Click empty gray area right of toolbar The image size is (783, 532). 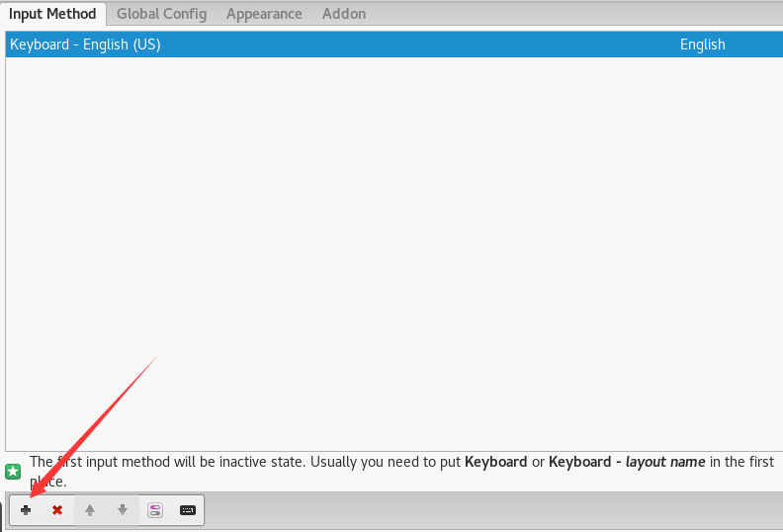tap(494, 510)
